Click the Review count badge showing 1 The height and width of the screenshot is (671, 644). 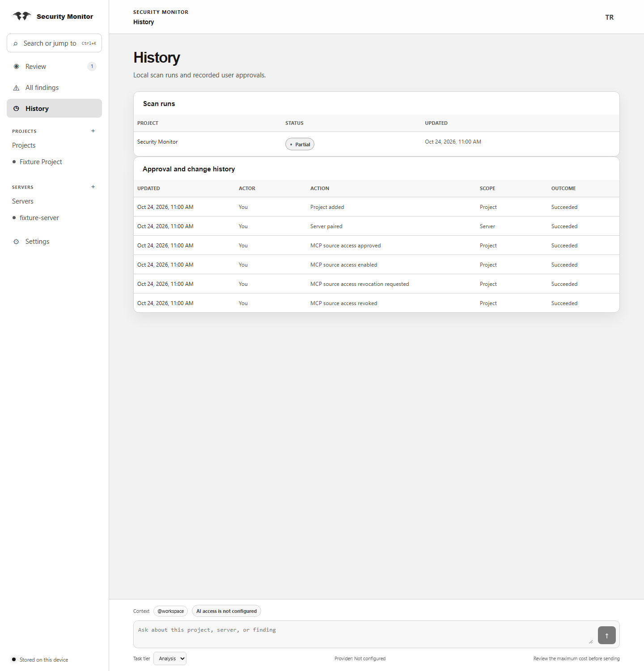(92, 67)
